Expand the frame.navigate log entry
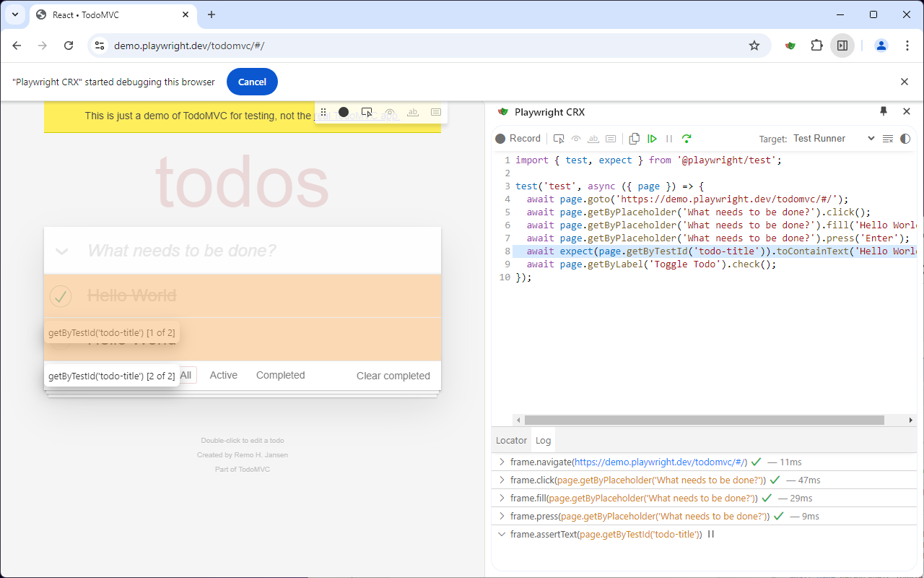Image resolution: width=924 pixels, height=578 pixels. point(502,462)
